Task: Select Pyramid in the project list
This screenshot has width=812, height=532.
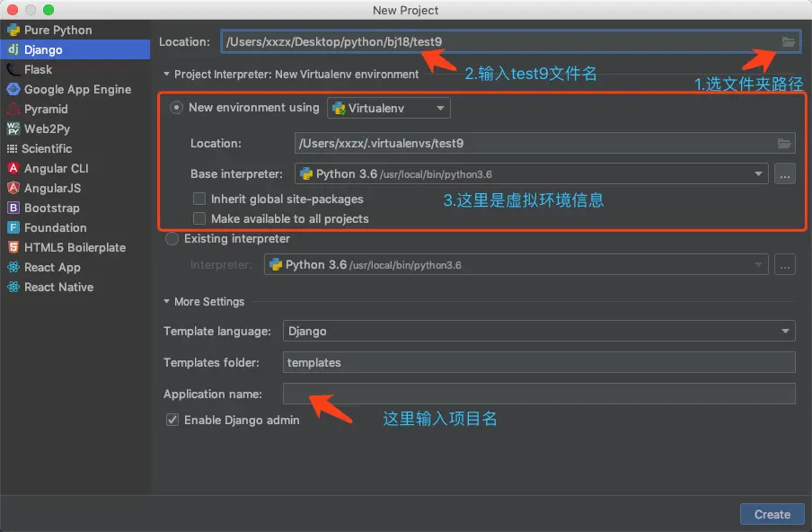Action: [75, 109]
